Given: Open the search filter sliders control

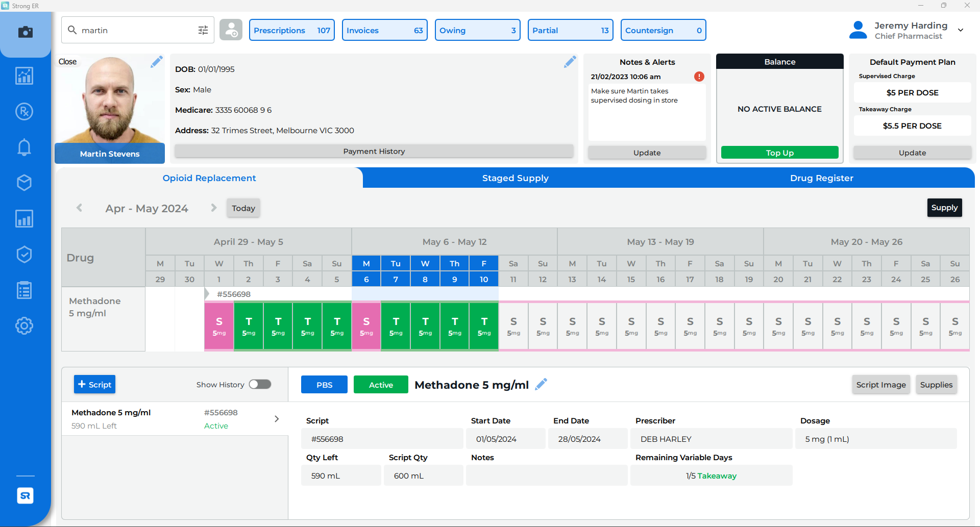Looking at the screenshot, I should tap(203, 30).
